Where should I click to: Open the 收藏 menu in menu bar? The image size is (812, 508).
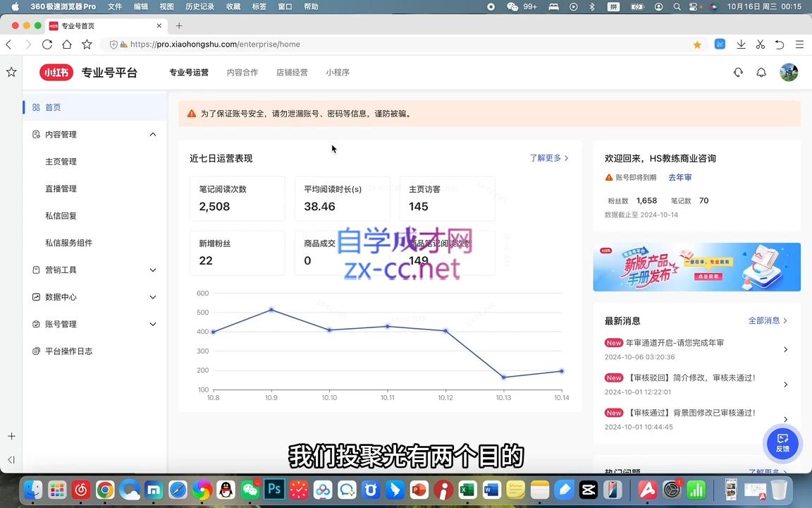(233, 7)
